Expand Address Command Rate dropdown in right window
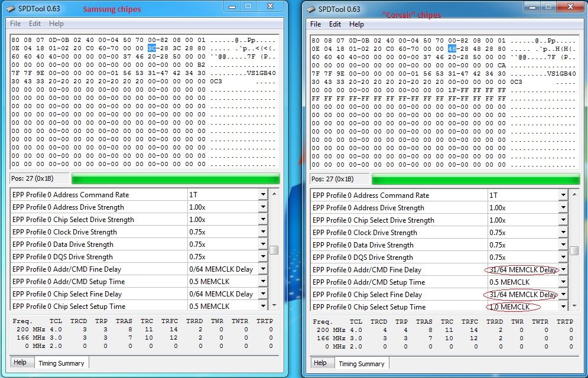 [x=563, y=195]
